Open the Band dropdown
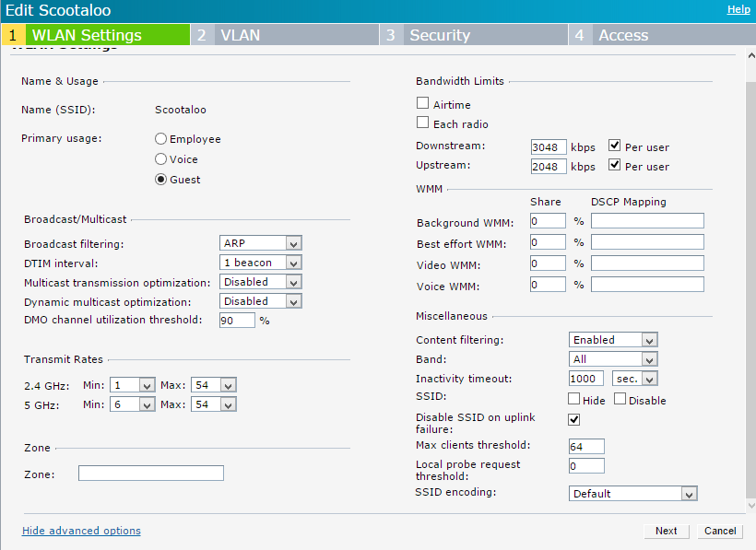The image size is (756, 550). pos(613,359)
